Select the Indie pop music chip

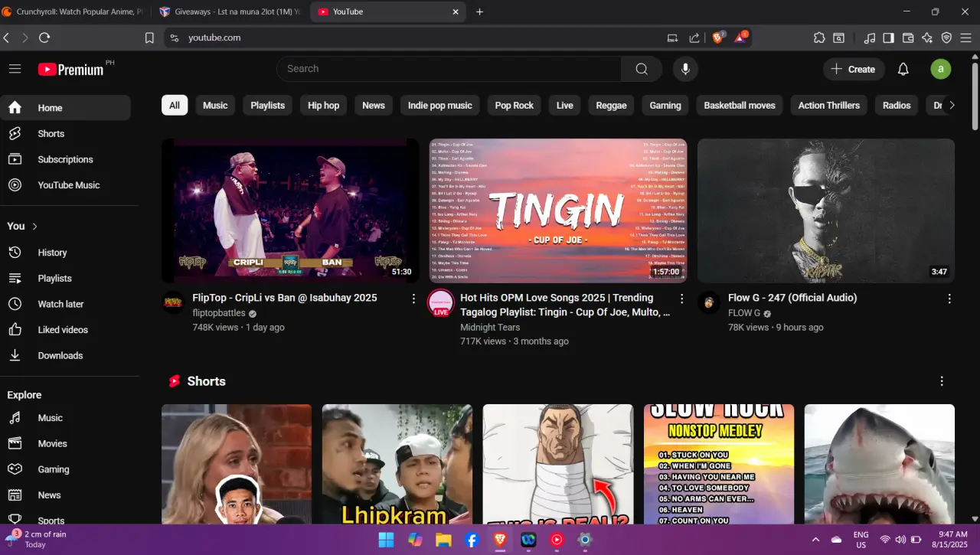click(x=440, y=106)
